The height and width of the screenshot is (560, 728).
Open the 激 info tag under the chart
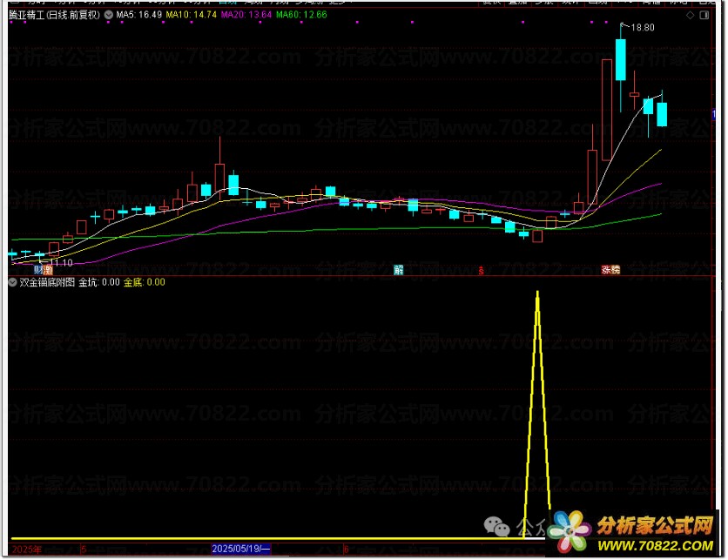[x=48, y=270]
